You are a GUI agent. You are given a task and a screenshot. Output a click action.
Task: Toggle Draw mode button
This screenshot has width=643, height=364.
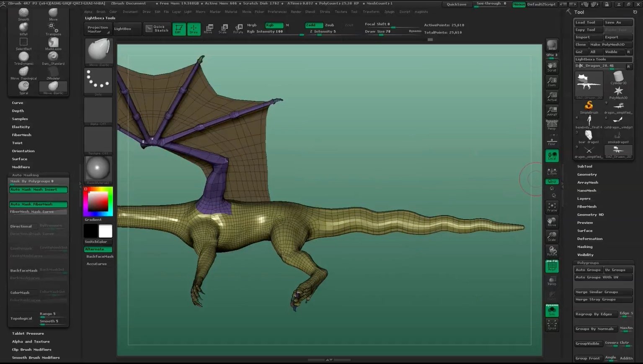(194, 28)
